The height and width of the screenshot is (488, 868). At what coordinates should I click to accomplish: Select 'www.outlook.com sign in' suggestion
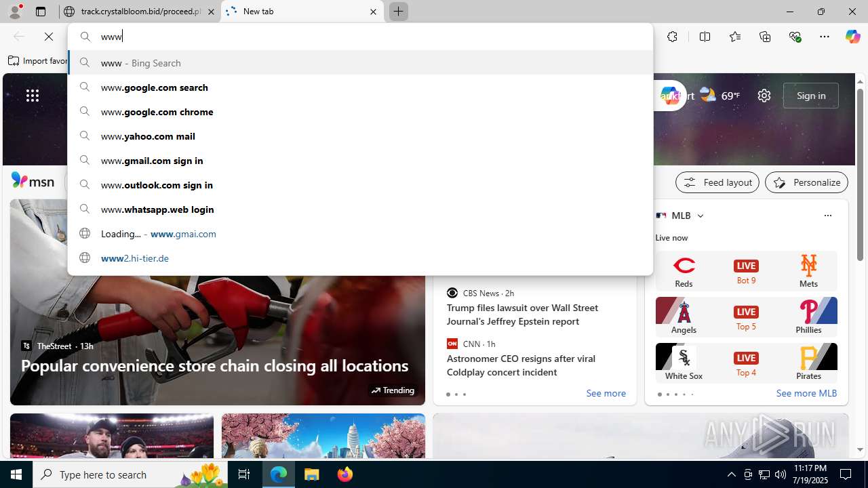[x=360, y=184]
